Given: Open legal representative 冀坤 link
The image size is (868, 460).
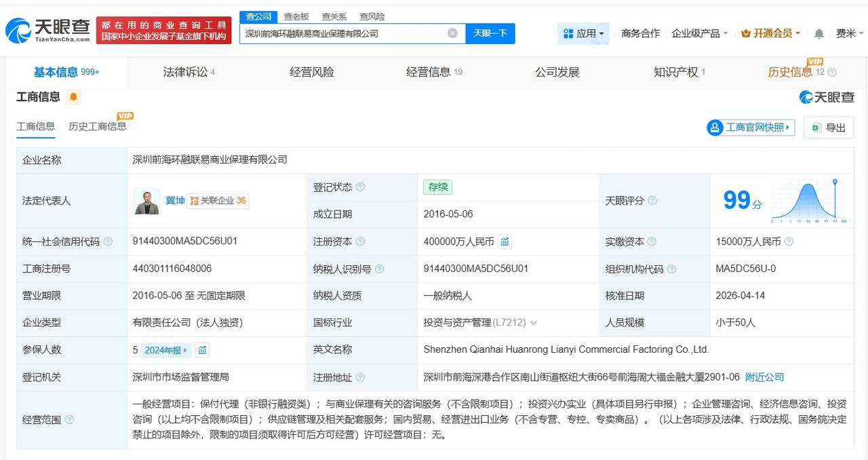Looking at the screenshot, I should point(175,201).
